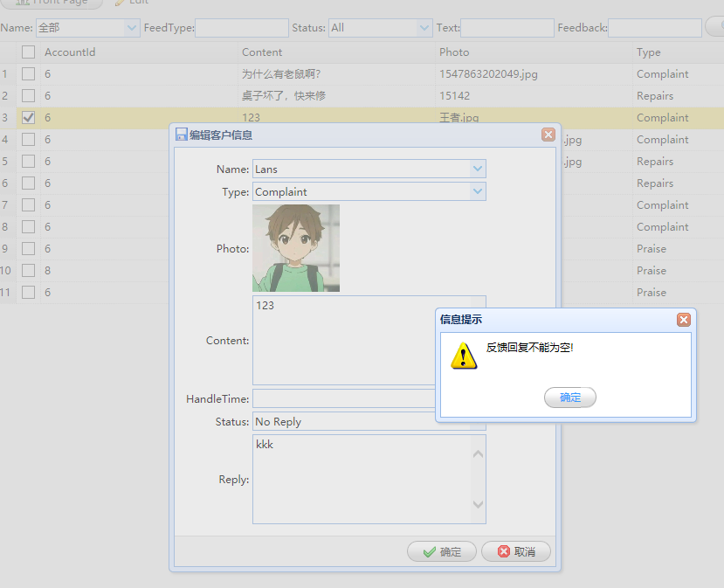Tick the checkbox for row 9
This screenshot has width=724, height=588.
[x=28, y=248]
